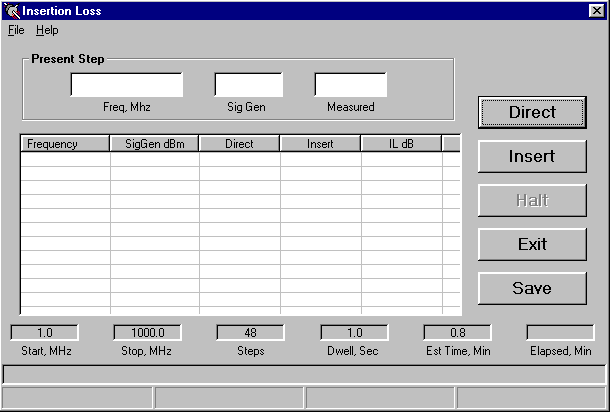
Task: Select the Direct column header in table
Action: (x=239, y=144)
